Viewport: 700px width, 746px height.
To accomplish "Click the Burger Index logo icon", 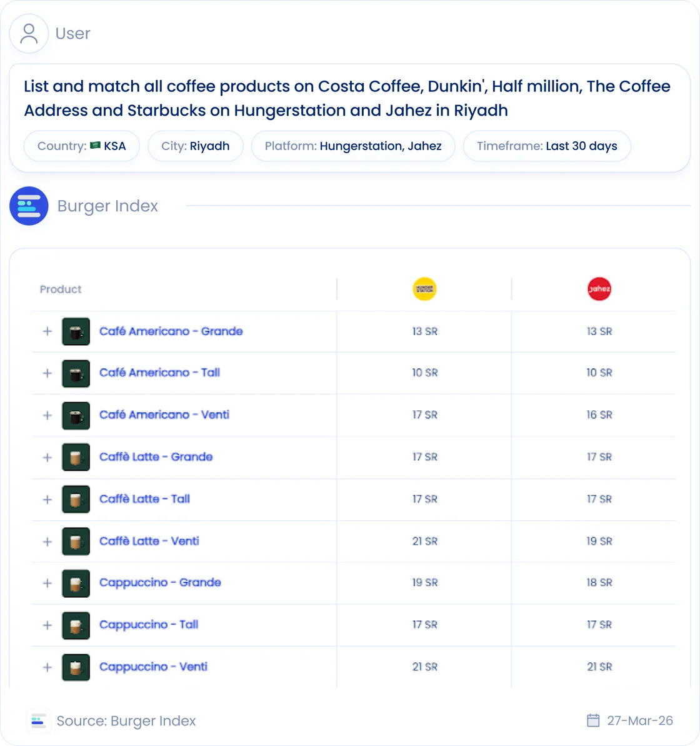I will (29, 206).
